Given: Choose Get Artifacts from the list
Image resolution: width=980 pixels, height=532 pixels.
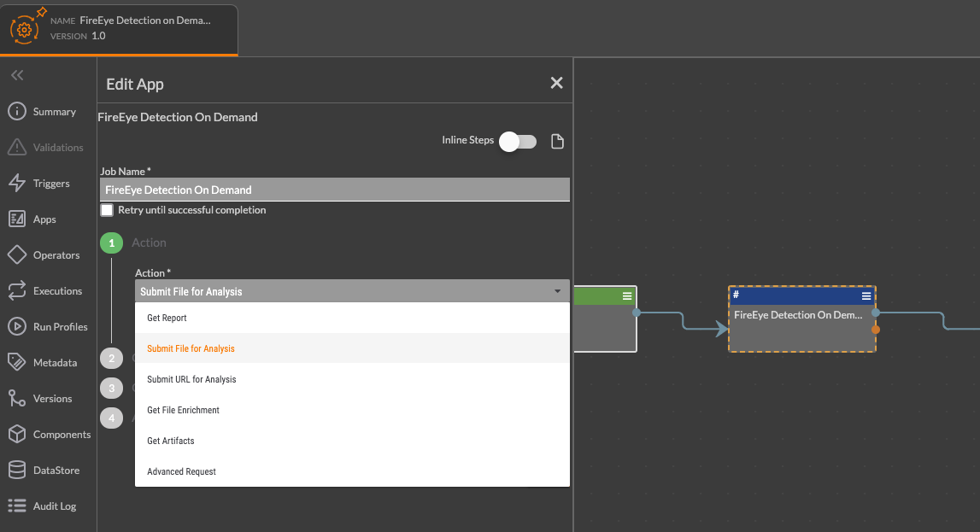Looking at the screenshot, I should pyautogui.click(x=353, y=441).
